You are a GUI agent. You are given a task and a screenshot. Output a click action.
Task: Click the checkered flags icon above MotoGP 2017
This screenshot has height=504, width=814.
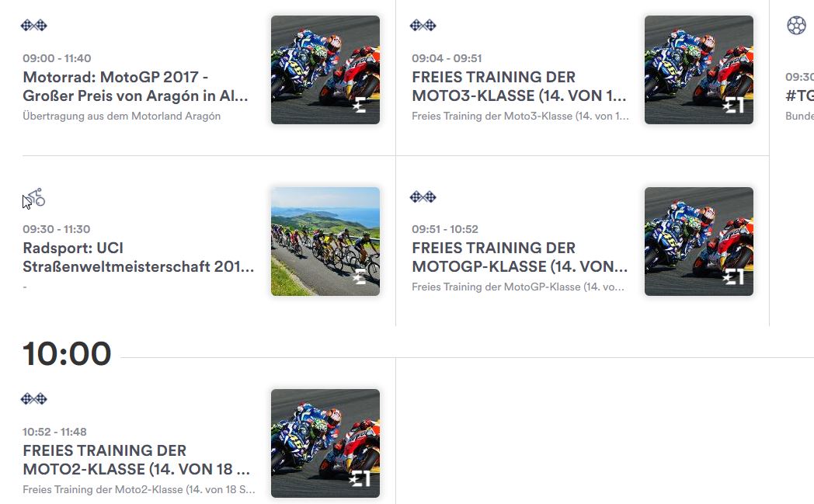coord(33,25)
